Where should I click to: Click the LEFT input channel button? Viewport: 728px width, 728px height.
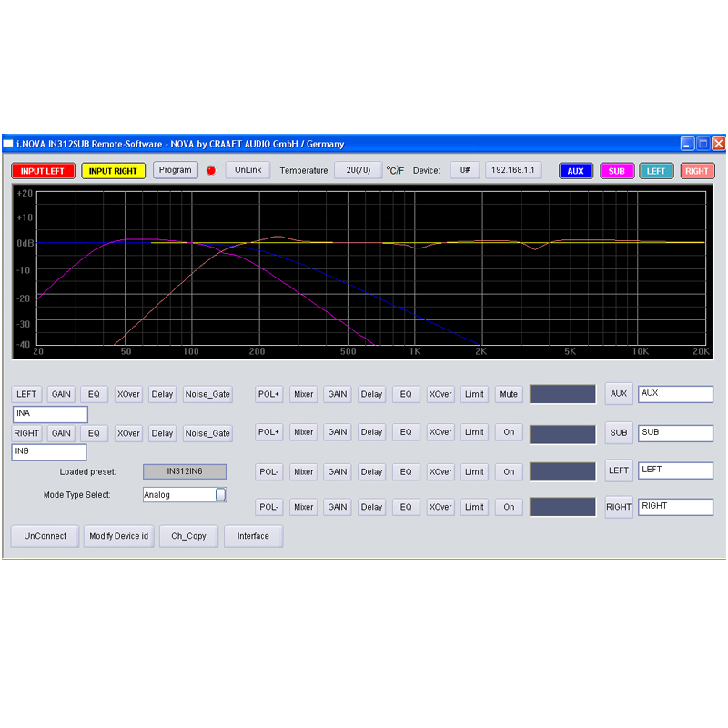[x=26, y=394]
